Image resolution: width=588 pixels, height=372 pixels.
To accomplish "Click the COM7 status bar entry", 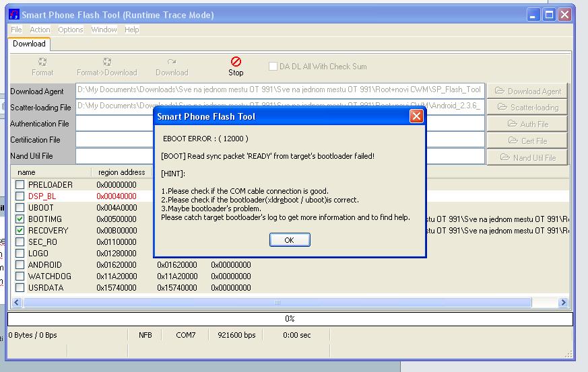I will (x=186, y=335).
